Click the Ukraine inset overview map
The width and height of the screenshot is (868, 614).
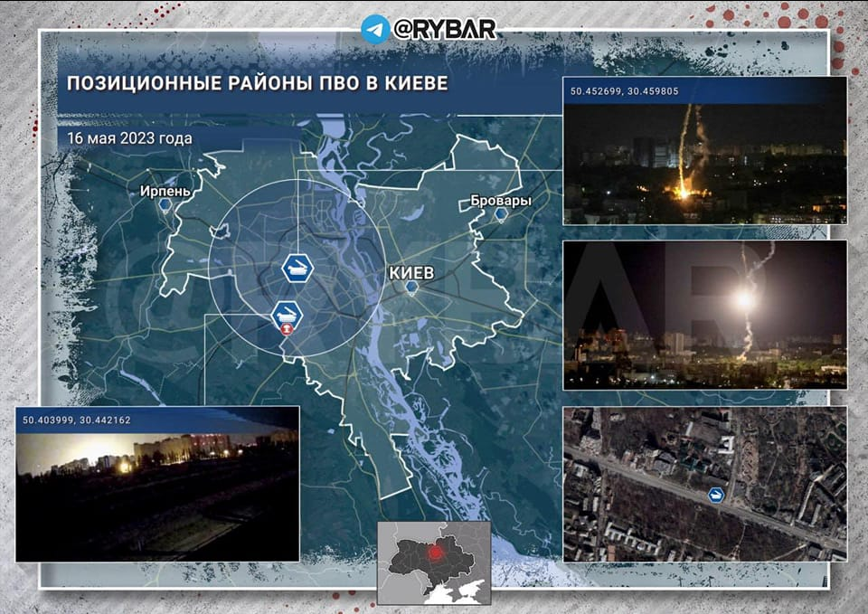click(x=434, y=562)
